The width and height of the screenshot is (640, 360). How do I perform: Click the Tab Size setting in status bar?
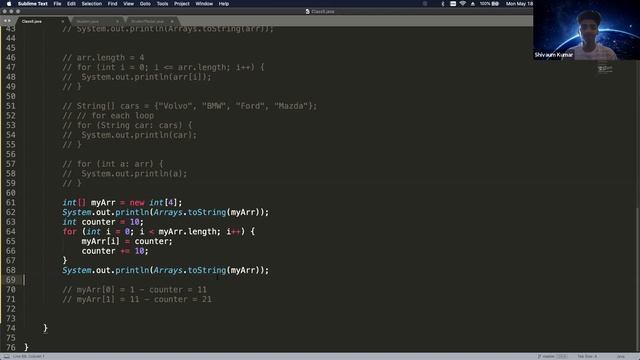coord(587,356)
